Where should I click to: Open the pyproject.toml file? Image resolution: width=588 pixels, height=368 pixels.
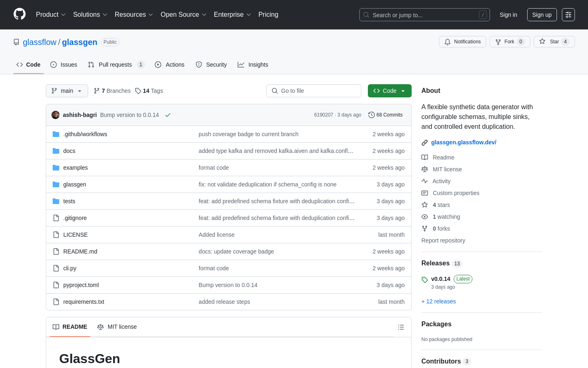(x=81, y=285)
